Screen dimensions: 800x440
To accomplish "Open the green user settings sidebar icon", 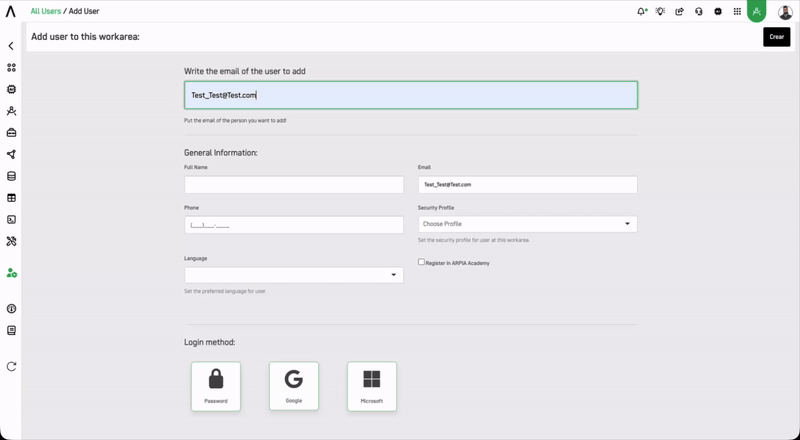I will pos(12,273).
